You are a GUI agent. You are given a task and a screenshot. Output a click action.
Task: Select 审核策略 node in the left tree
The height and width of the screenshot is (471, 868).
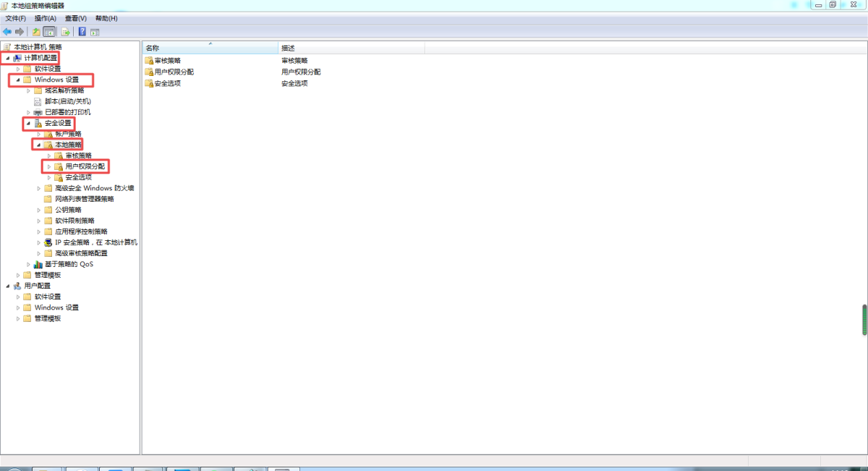pos(78,156)
